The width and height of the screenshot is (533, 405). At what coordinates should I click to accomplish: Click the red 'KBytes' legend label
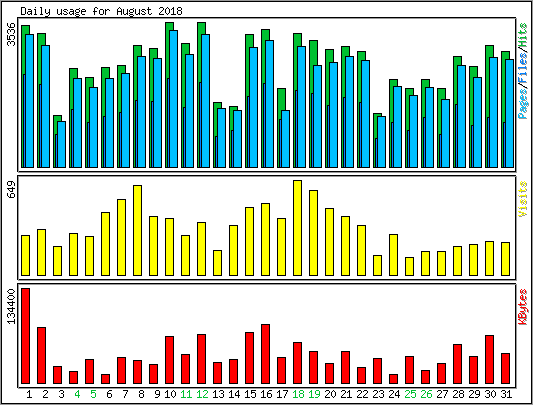click(x=523, y=307)
